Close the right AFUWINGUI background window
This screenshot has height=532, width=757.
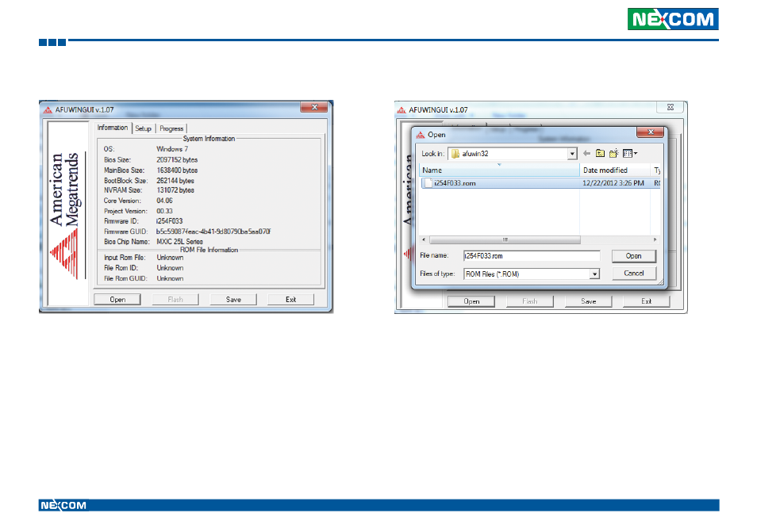tap(670, 107)
